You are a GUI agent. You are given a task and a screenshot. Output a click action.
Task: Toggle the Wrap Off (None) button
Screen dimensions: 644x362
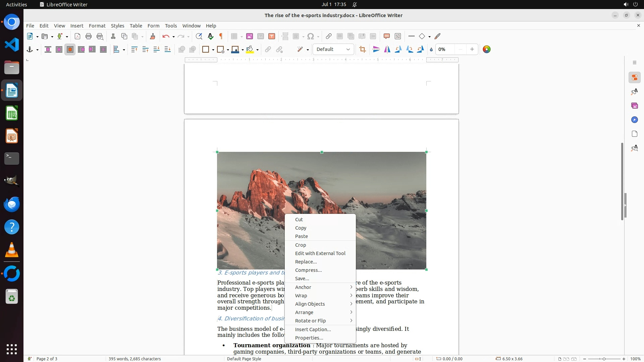(x=48, y=49)
